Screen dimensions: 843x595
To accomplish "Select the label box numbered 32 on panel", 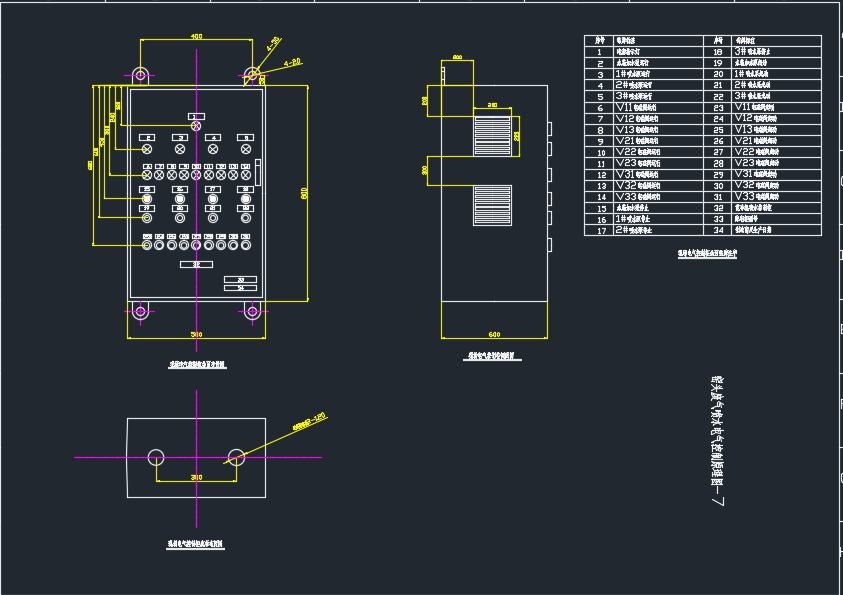I will pyautogui.click(x=196, y=264).
